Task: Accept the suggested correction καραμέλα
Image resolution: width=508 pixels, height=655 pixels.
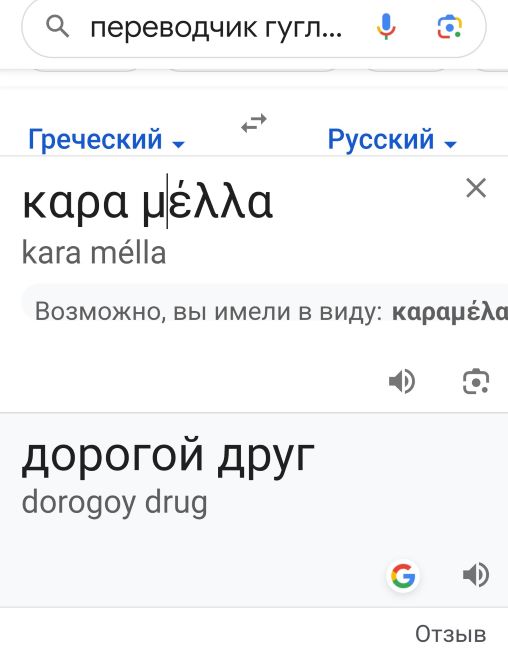Action: (x=450, y=312)
